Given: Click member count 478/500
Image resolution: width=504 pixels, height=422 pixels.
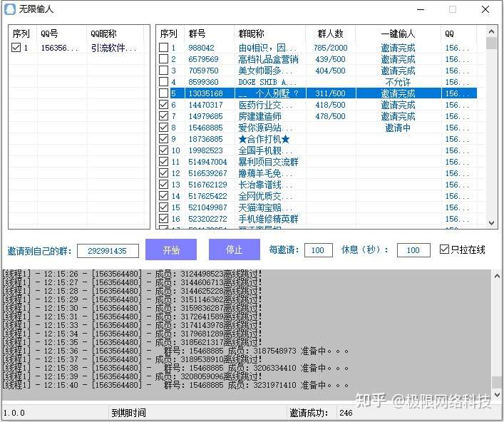Looking at the screenshot, I should (x=331, y=116).
